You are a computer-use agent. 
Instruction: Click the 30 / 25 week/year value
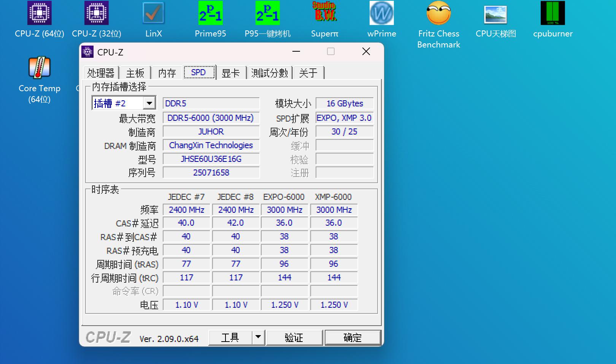pos(345,131)
